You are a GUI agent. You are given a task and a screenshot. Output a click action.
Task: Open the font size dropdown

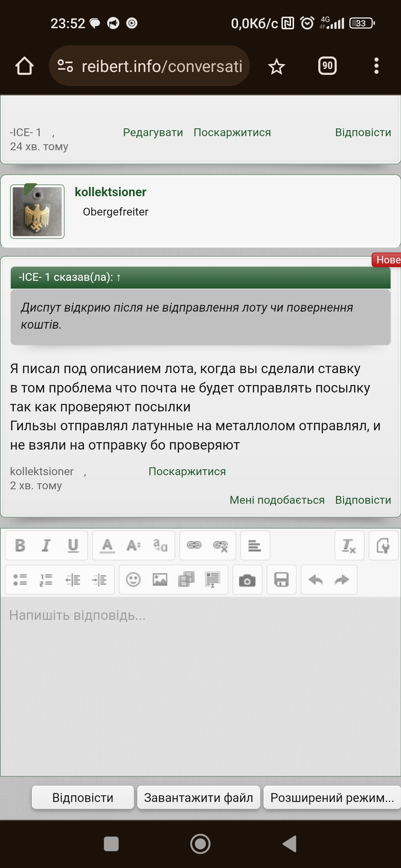point(134,545)
